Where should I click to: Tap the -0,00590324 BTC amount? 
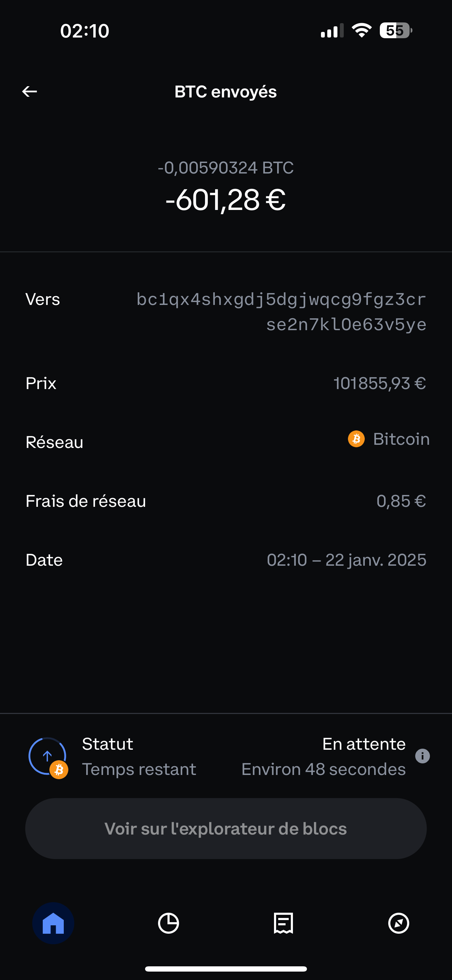[x=226, y=168]
